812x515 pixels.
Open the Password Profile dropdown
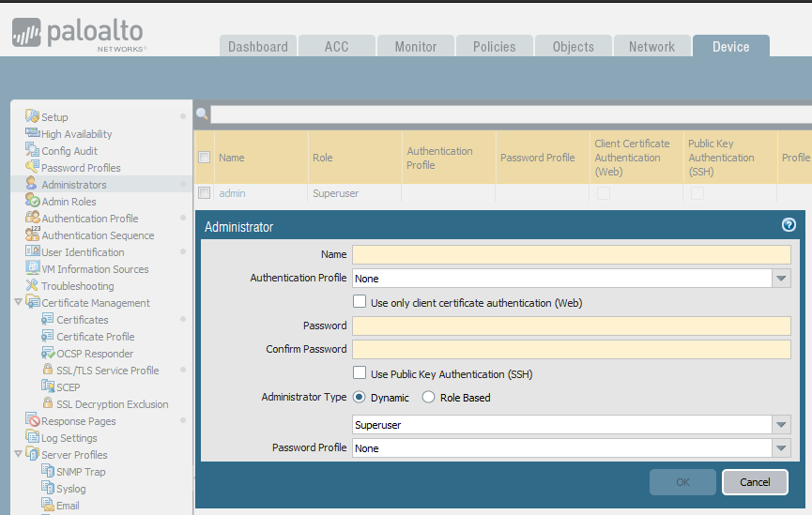781,448
